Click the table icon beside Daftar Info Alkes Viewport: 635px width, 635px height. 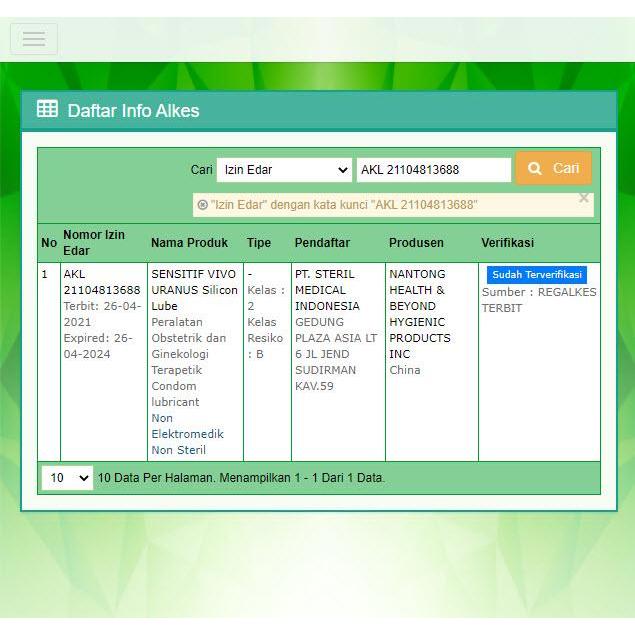pyautogui.click(x=47, y=109)
